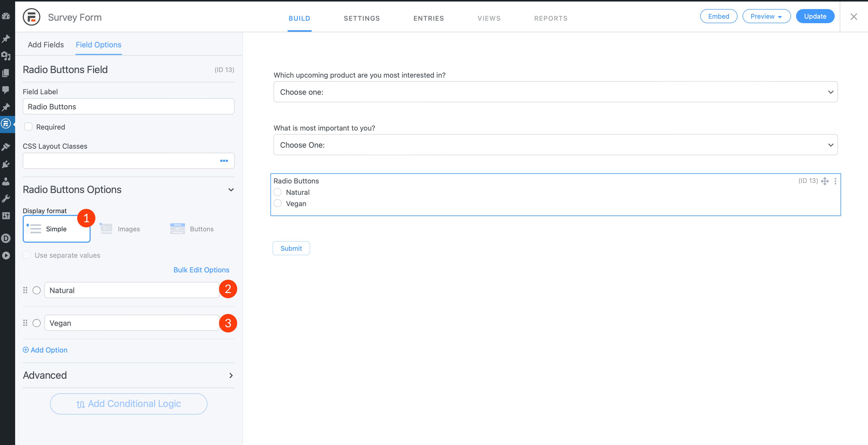Click Add Conditional Logic button

pos(128,404)
